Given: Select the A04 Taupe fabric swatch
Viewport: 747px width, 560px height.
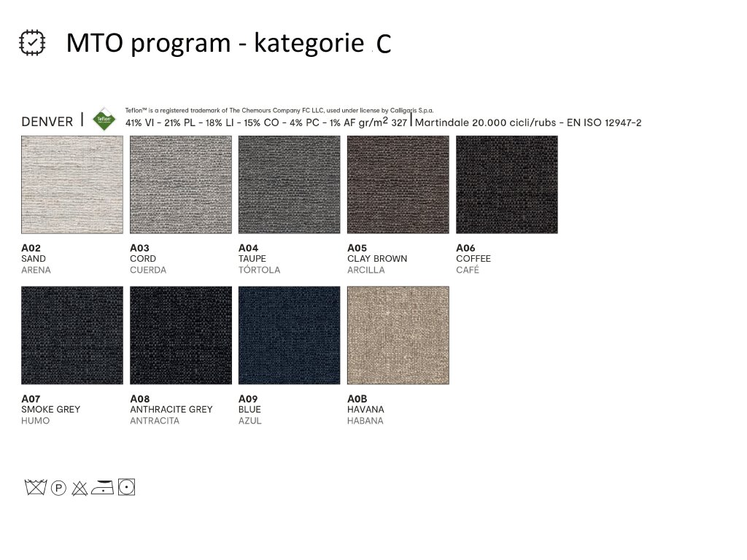Looking at the screenshot, I should pyautogui.click(x=289, y=184).
